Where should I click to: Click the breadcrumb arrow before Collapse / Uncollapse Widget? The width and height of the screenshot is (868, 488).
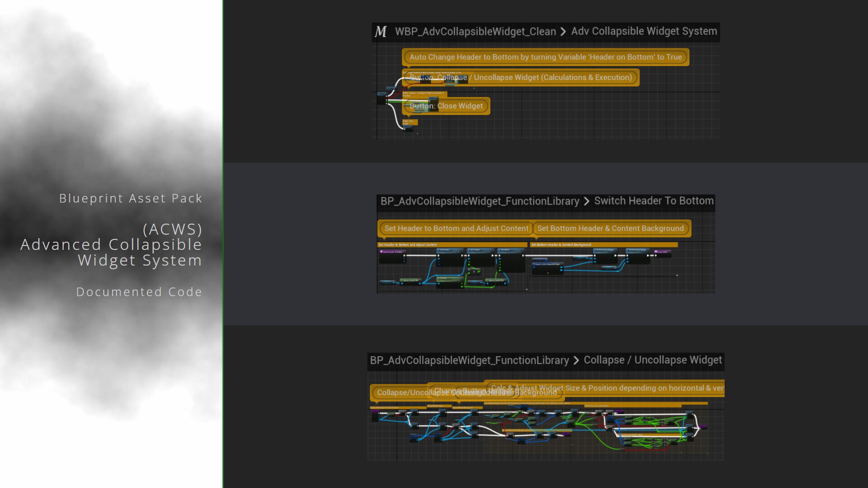coord(576,360)
